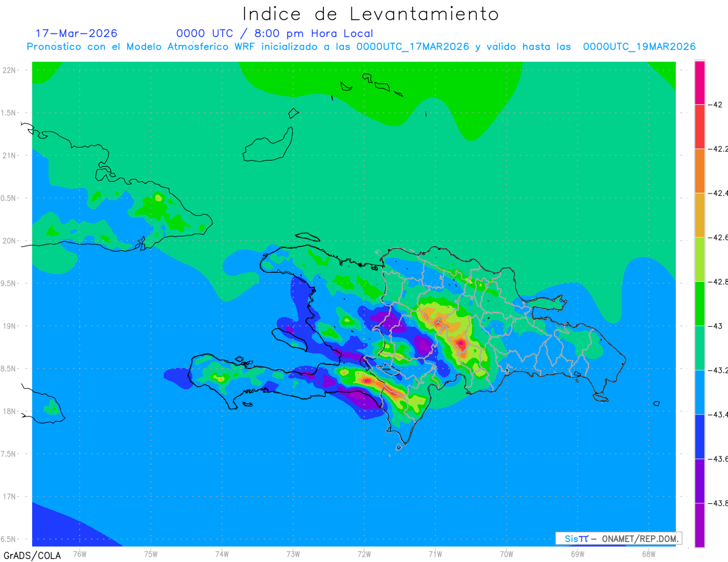
Task: Click the '-43' color scale value
Action: [x=716, y=326]
